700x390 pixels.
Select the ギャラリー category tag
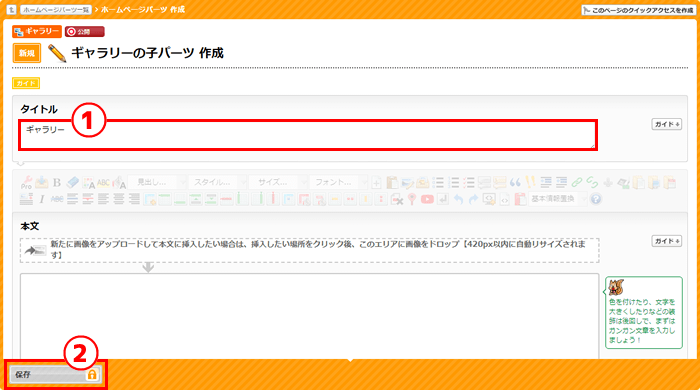click(x=37, y=31)
